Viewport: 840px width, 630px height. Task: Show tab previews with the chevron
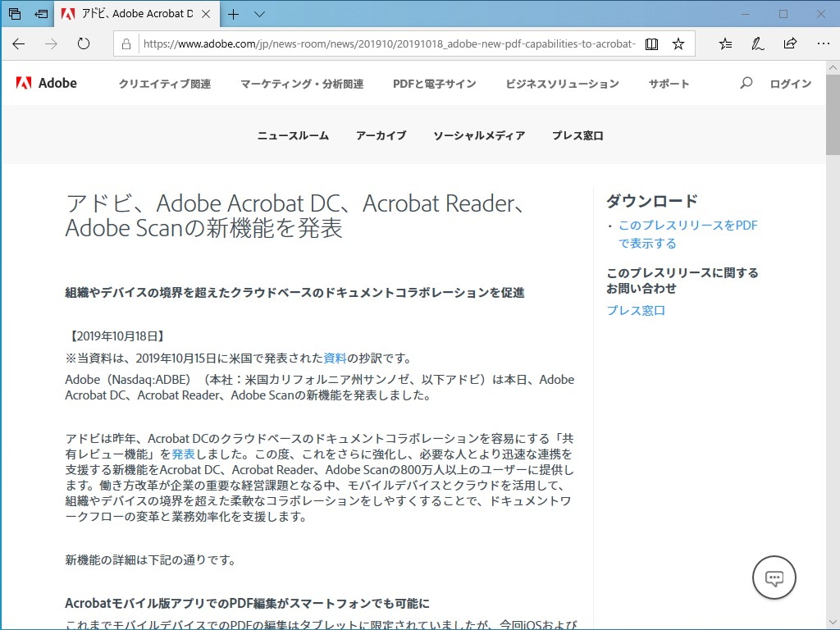[259, 14]
